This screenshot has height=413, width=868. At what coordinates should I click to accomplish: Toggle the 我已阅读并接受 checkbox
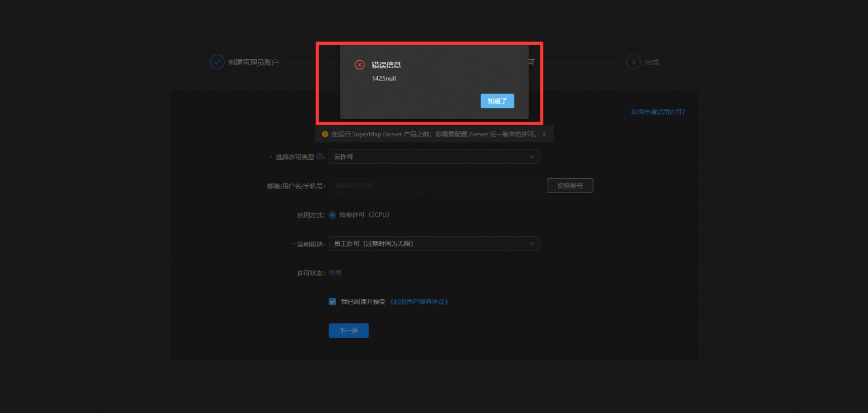pos(332,302)
